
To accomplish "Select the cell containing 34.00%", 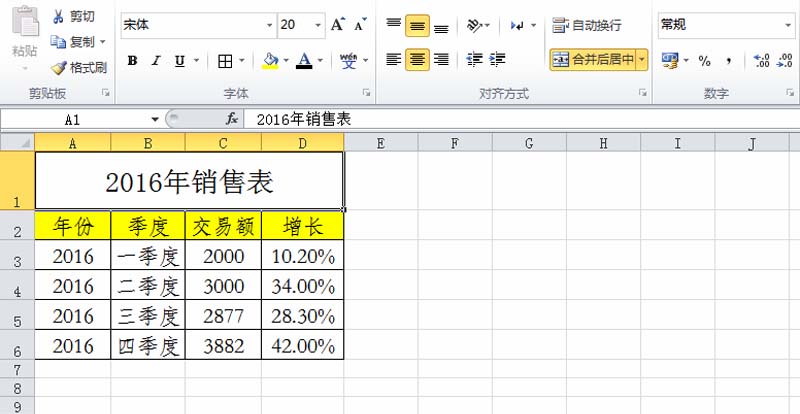I will [303, 285].
